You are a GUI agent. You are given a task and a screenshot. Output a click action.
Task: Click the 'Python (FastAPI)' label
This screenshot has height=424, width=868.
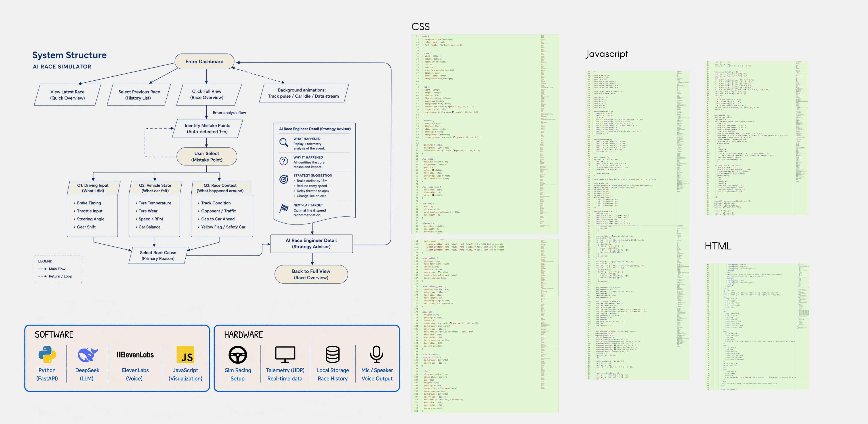(47, 375)
